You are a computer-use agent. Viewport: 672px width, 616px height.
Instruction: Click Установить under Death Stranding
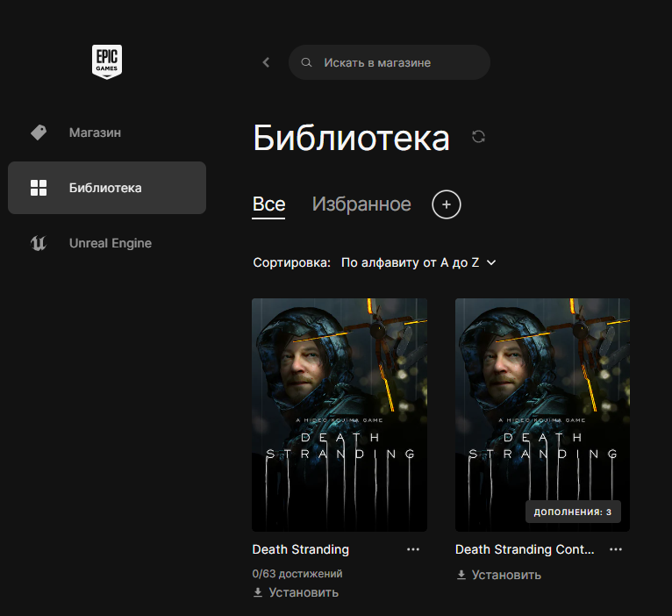[296, 592]
